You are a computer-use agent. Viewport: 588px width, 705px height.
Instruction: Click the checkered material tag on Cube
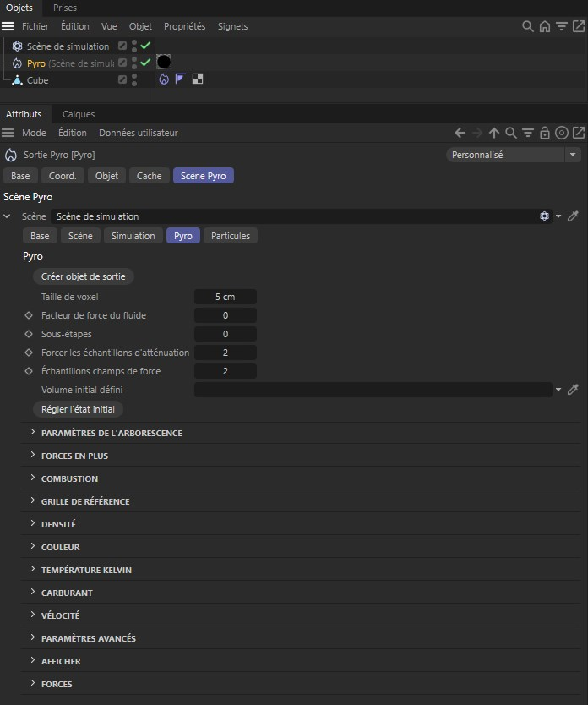(x=197, y=79)
